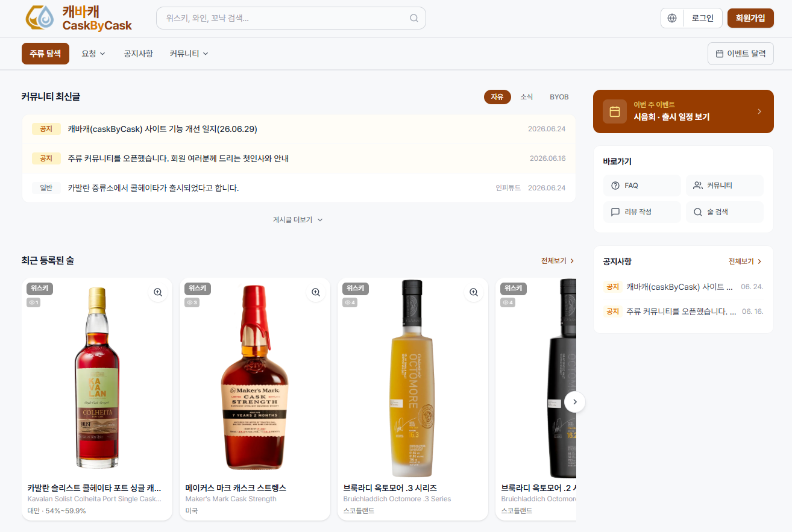Click the 로그인 button
Viewport: 792px width, 532px height.
(x=702, y=18)
